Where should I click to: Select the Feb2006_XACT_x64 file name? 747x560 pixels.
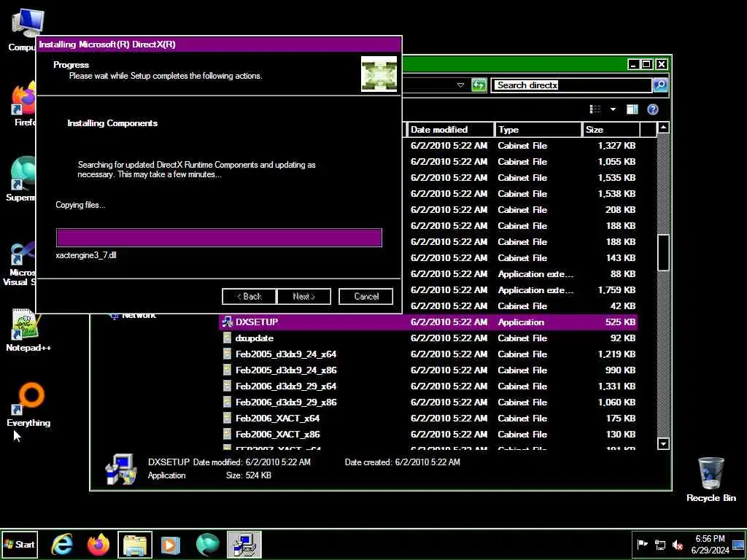click(277, 418)
